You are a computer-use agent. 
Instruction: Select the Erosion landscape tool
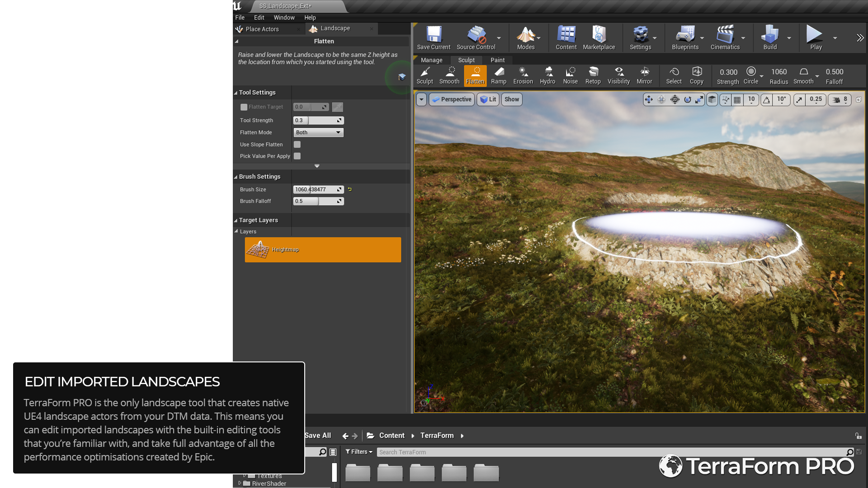[523, 76]
